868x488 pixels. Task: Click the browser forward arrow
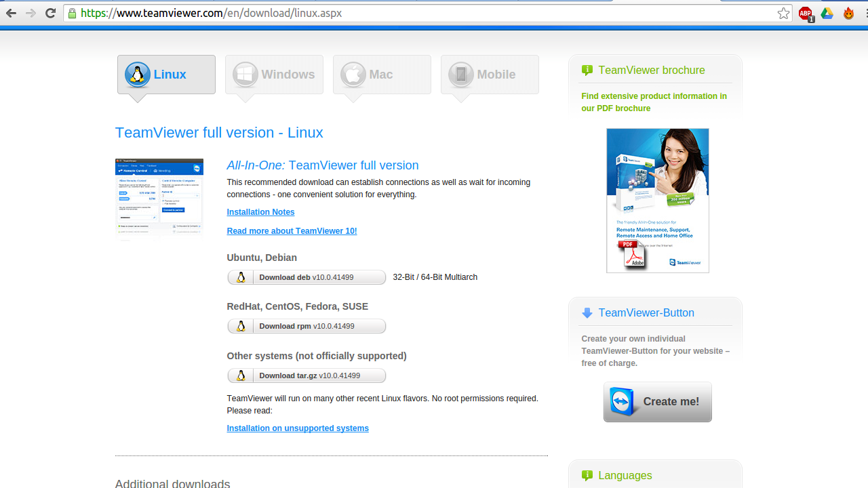31,13
